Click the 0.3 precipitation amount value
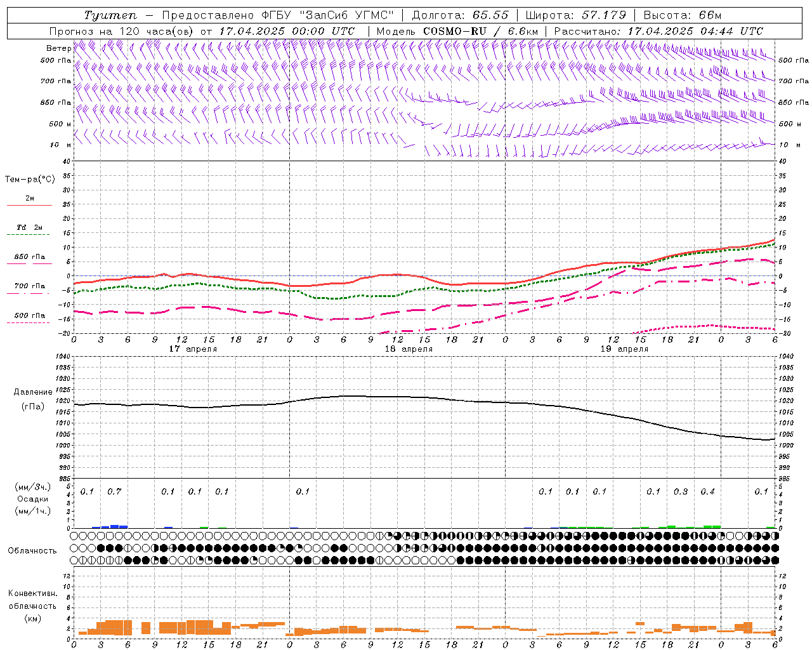 click(681, 491)
